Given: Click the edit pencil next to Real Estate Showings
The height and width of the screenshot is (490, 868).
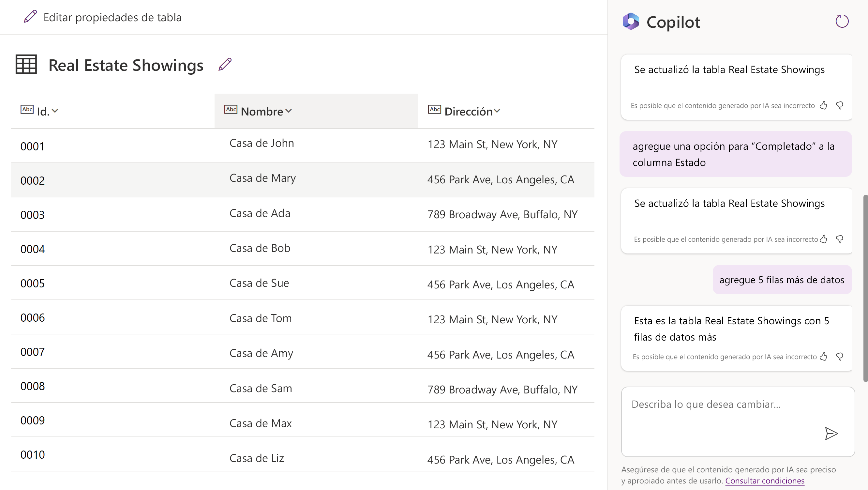Looking at the screenshot, I should coord(225,64).
